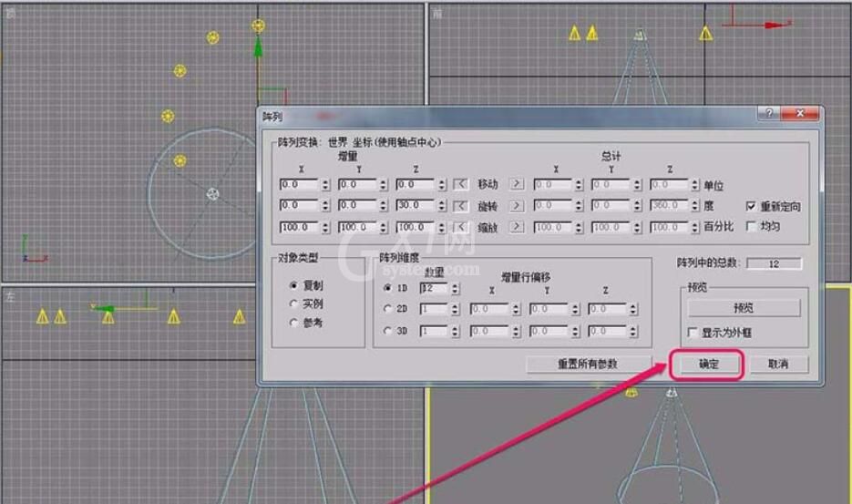Click the incremental scale X field 100.0
This screenshot has width=852, height=504.
click(300, 227)
